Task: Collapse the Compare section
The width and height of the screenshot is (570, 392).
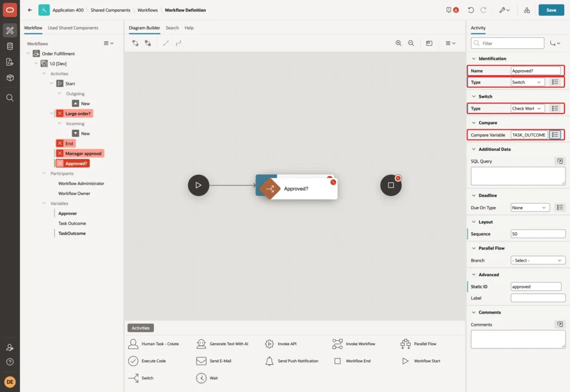Action: coord(474,123)
